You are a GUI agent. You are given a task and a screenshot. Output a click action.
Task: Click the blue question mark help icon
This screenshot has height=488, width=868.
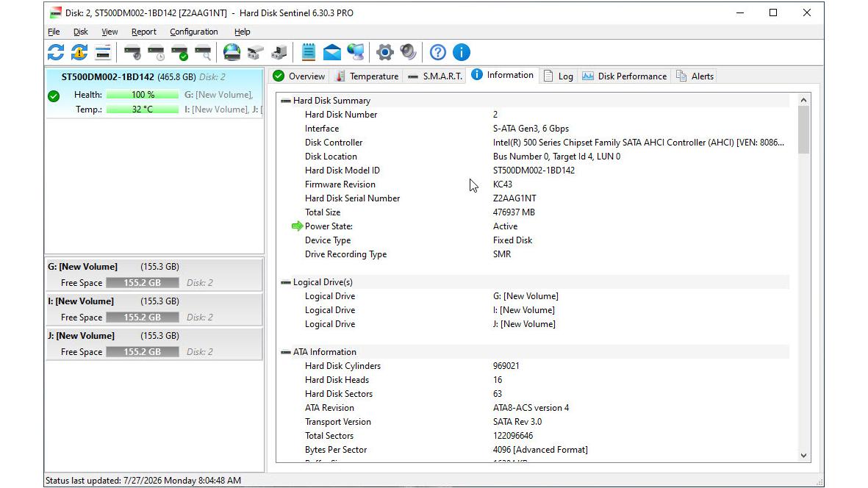click(438, 53)
